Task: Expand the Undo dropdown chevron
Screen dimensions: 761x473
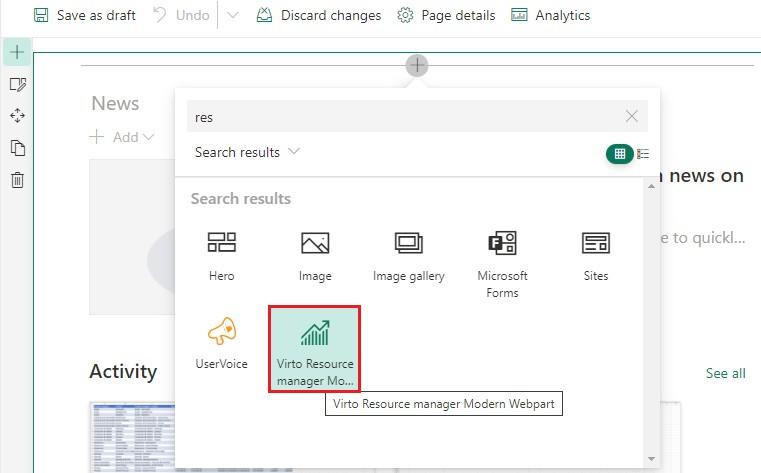Action: tap(233, 16)
